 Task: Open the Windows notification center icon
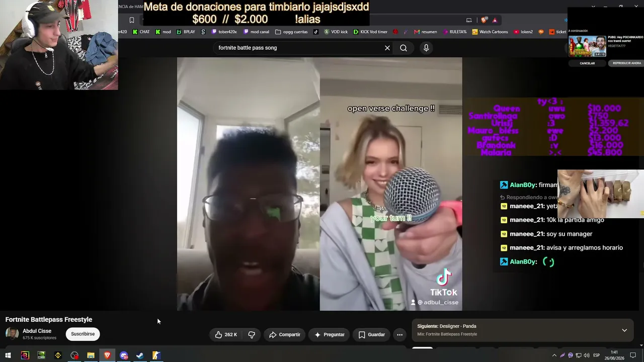[x=633, y=355]
